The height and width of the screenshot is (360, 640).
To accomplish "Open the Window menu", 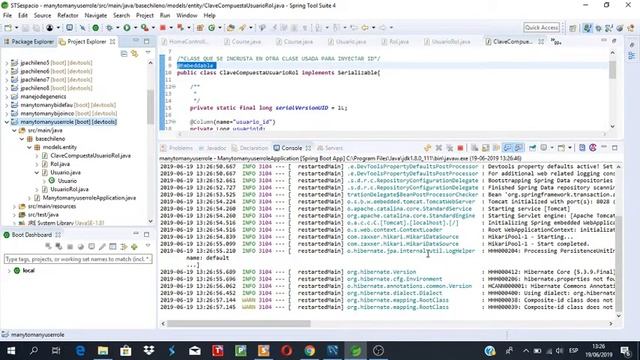I will click(187, 16).
